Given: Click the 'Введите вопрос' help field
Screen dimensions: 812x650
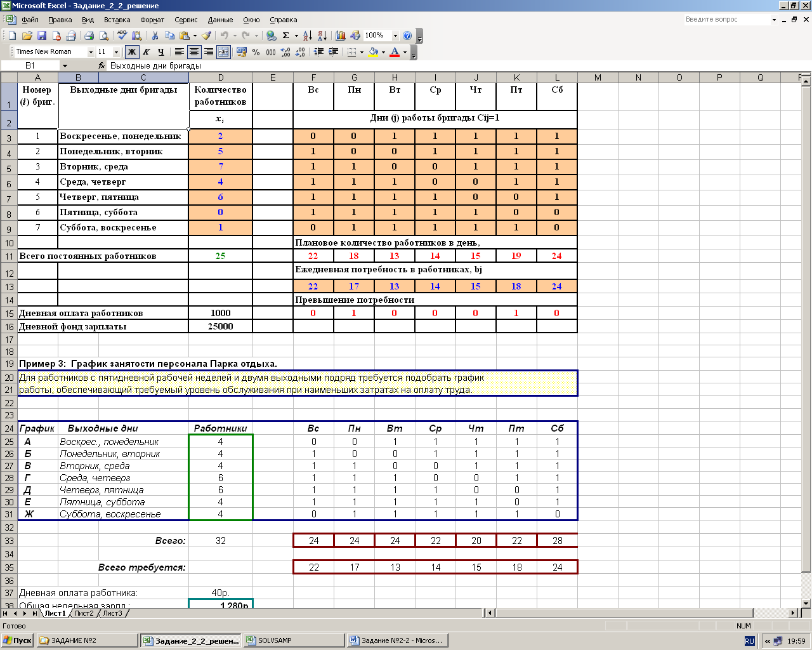Looking at the screenshot, I should [726, 20].
